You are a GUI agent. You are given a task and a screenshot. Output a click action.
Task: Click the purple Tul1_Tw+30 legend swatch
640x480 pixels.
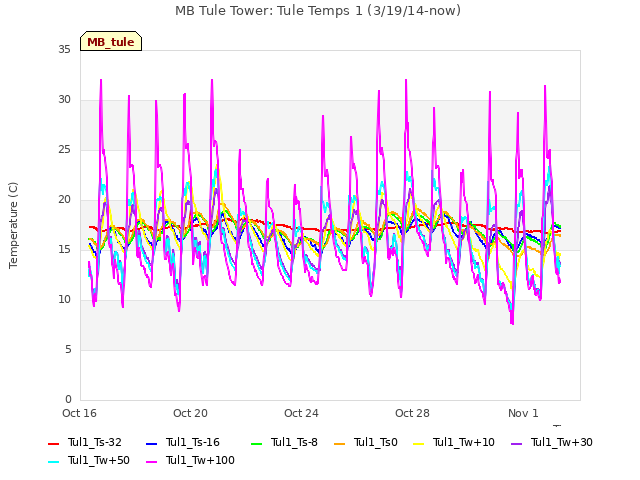[517, 444]
